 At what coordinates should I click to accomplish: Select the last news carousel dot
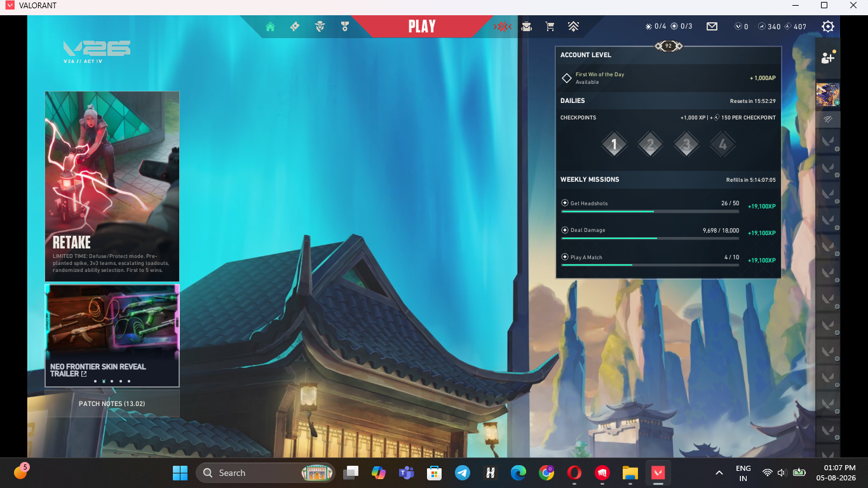click(129, 381)
